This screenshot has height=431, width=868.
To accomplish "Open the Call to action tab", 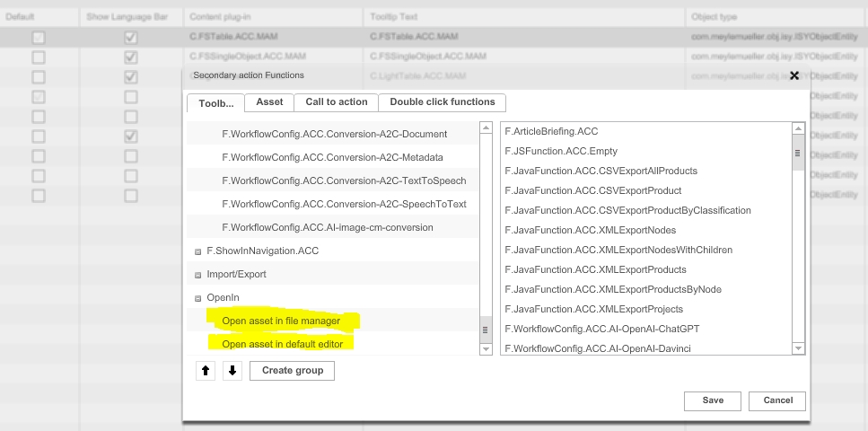I will pos(337,102).
